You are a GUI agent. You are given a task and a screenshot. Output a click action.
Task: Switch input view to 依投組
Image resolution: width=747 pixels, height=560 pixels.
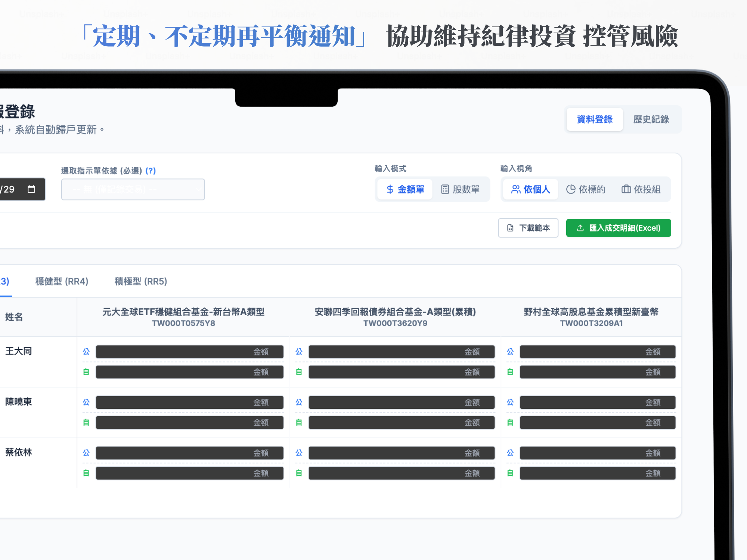pyautogui.click(x=641, y=189)
